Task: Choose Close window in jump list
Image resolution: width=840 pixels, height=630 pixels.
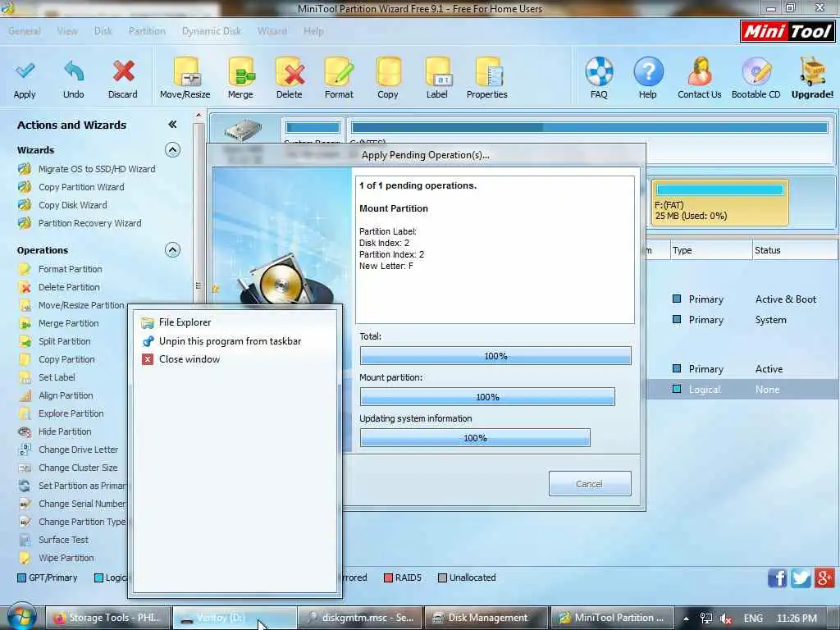Action: coord(235,359)
